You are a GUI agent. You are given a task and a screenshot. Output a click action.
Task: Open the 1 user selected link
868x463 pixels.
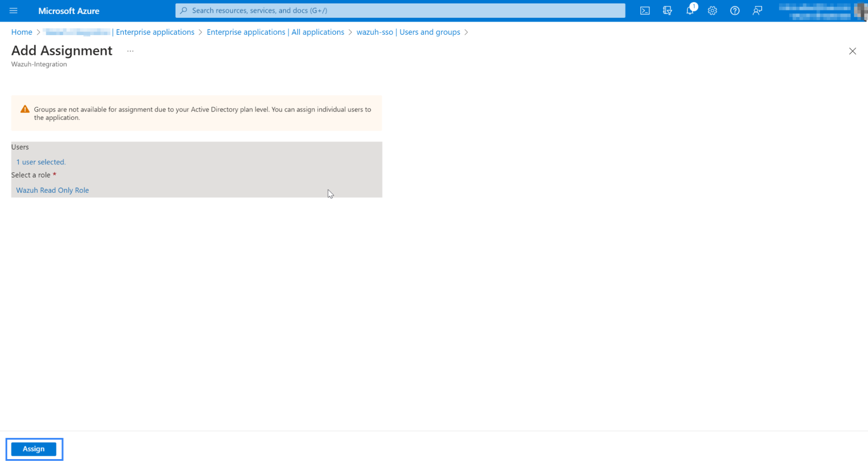pos(41,162)
